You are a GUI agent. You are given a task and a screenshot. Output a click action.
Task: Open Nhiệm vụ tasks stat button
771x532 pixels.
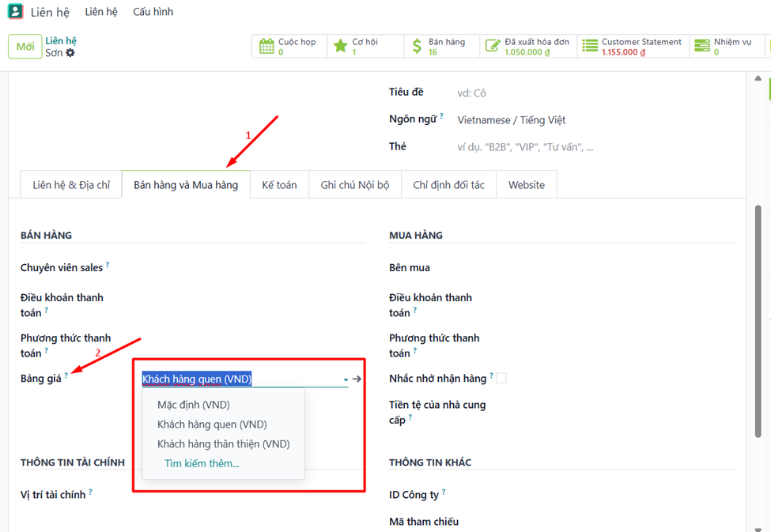point(724,47)
